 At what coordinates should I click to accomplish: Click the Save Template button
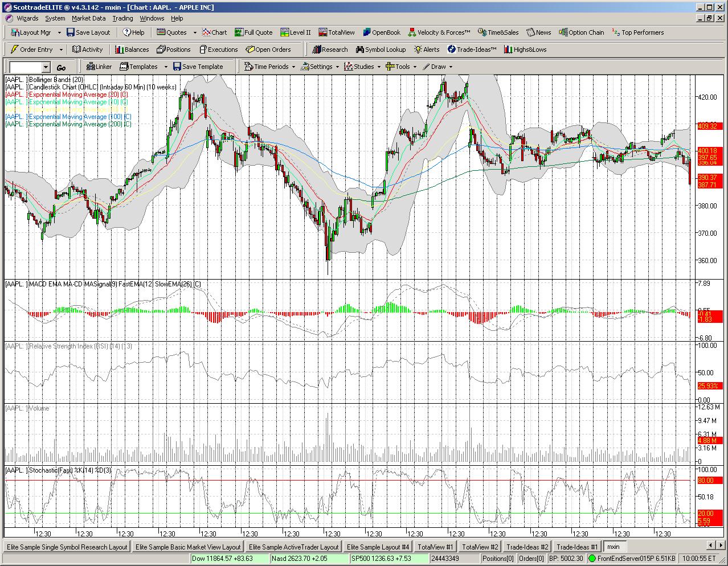click(198, 67)
